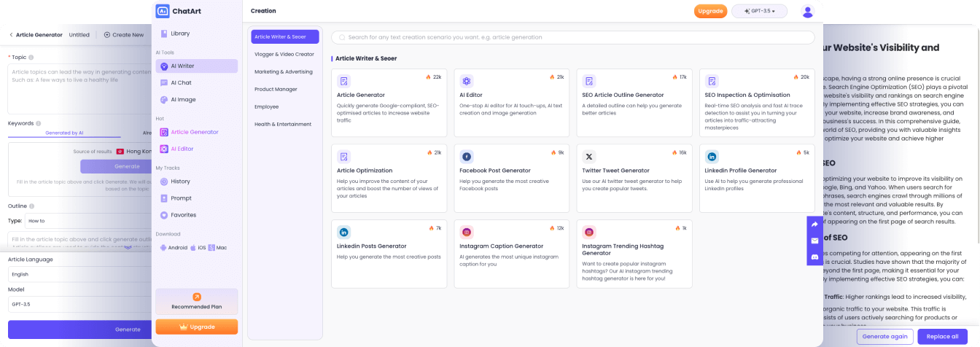Select the Vlogger & Video Creator category
This screenshot has height=347, width=980.
tap(284, 54)
